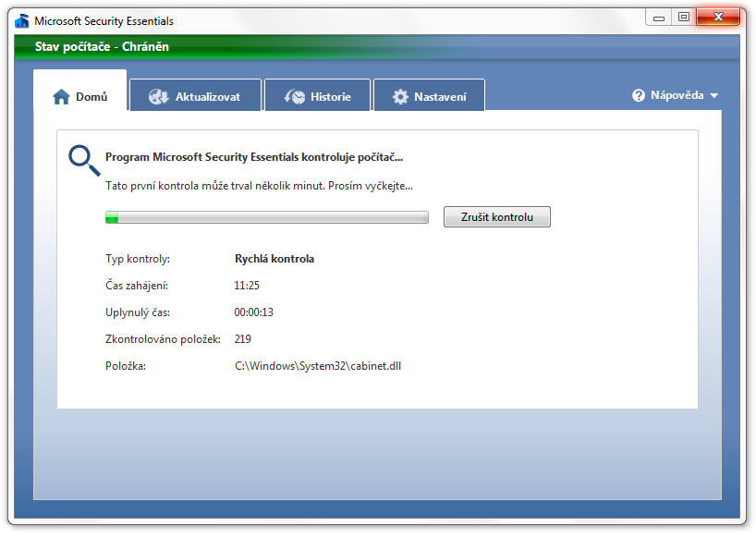
Task: Open the Nastavení tab
Action: tap(430, 95)
